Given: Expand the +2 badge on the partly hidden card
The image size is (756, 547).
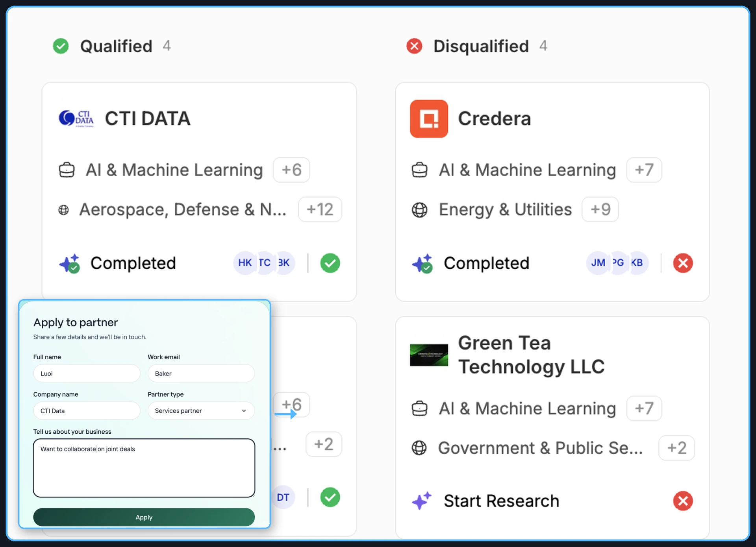Looking at the screenshot, I should pyautogui.click(x=324, y=444).
